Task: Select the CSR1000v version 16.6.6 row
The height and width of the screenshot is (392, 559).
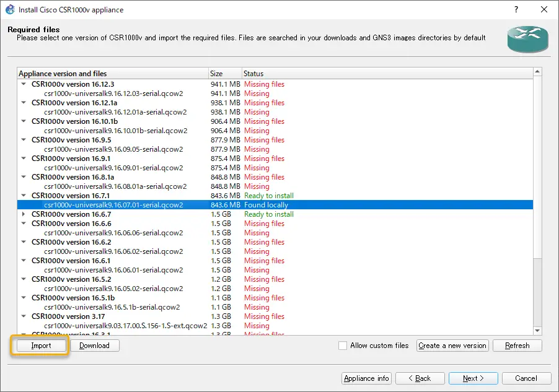Action: click(275, 224)
